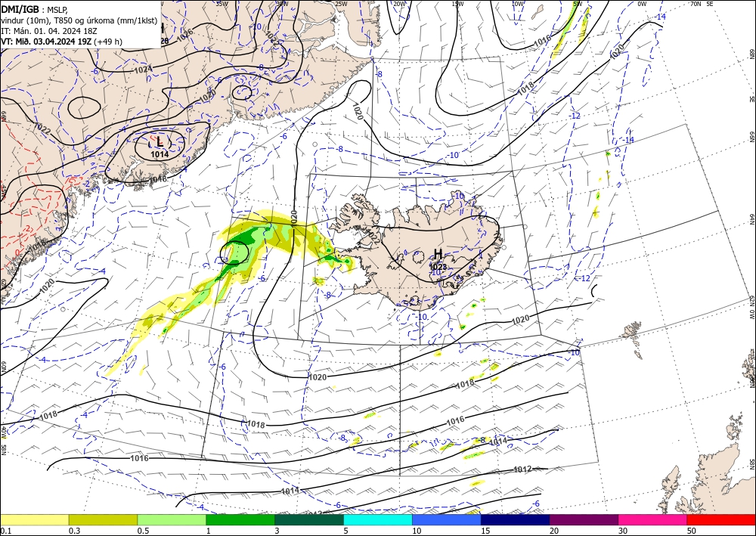The height and width of the screenshot is (536, 756).
Task: Click the '0.1' legend scale label
Action: [x=5, y=531]
